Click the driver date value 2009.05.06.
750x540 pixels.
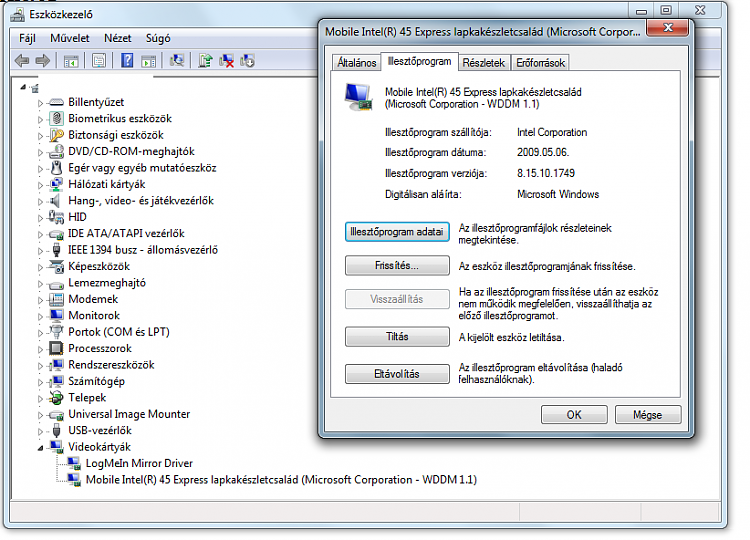(543, 153)
